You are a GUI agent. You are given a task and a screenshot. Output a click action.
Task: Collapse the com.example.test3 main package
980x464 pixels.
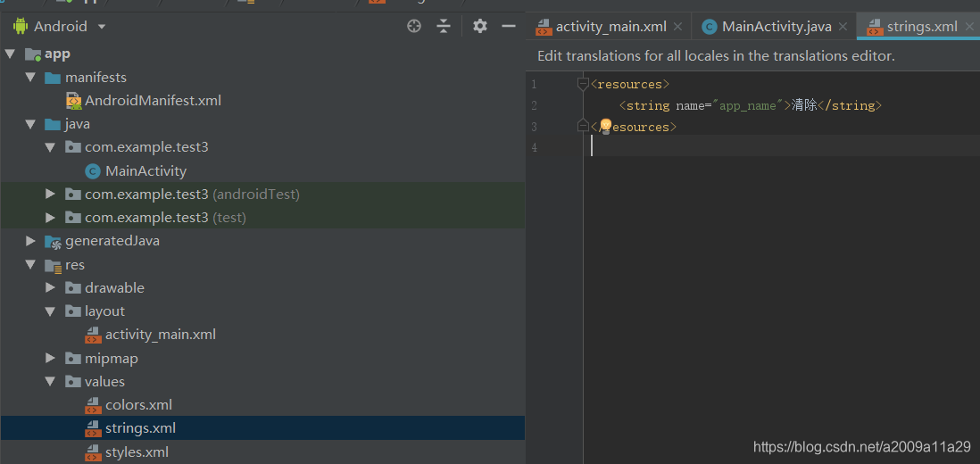point(51,148)
